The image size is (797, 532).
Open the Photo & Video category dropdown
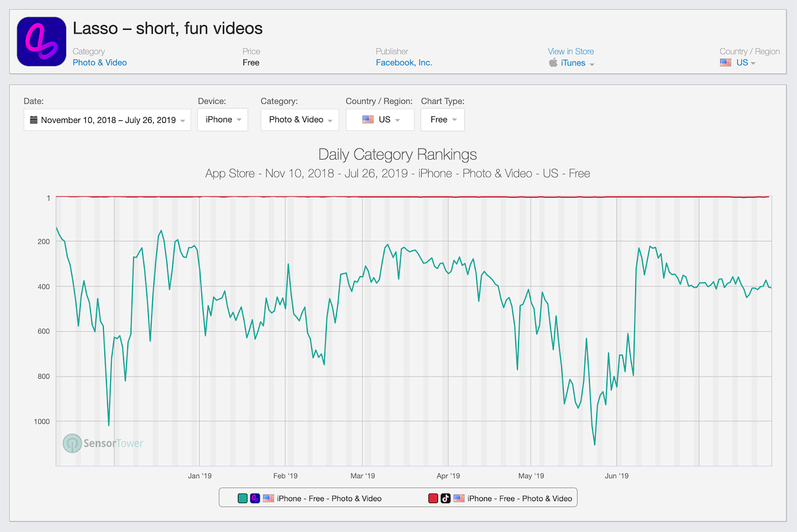300,120
